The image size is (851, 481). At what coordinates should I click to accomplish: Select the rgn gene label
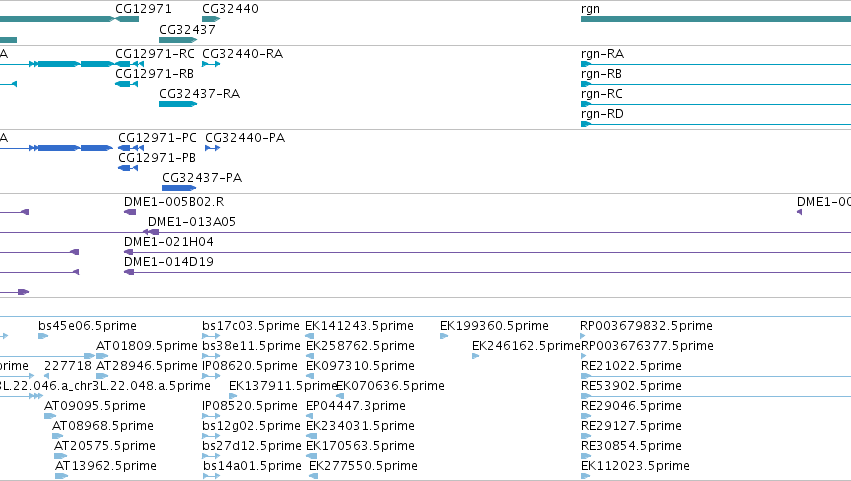tap(590, 9)
